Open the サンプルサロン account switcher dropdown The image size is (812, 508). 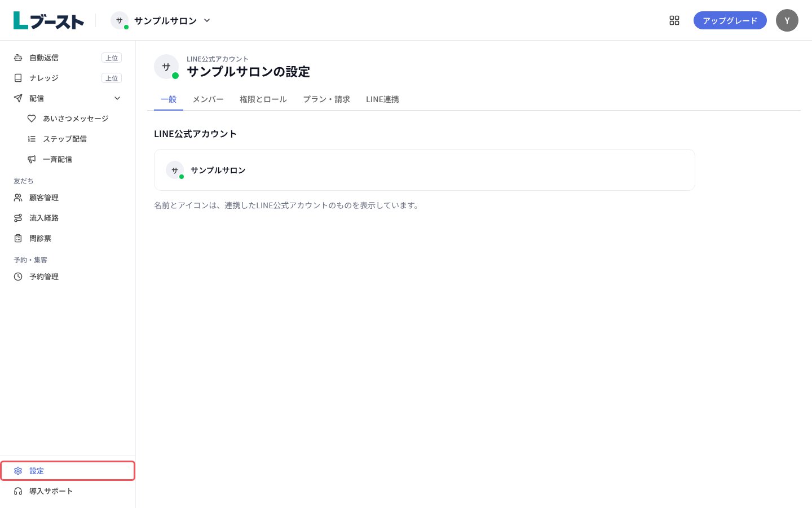(161, 20)
